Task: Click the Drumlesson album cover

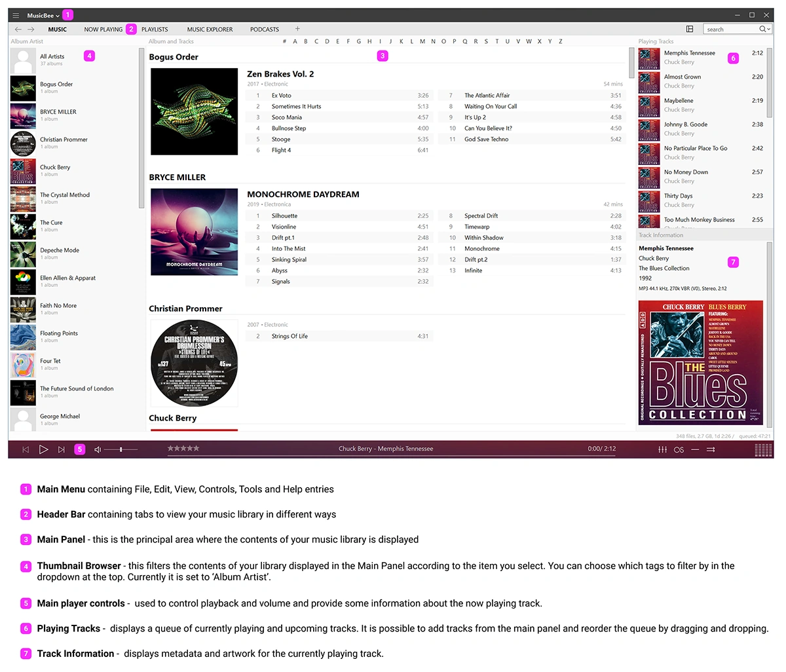Action: click(195, 363)
